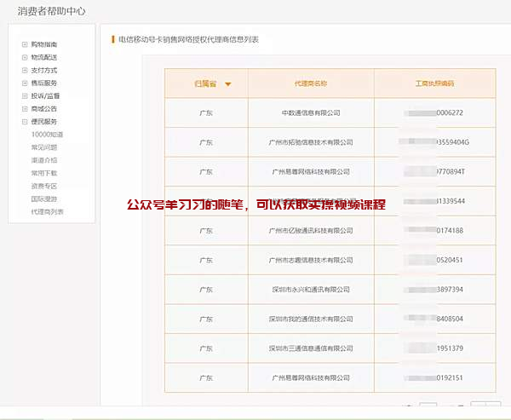Click the plus icon beside 支付方式

[x=25, y=70]
